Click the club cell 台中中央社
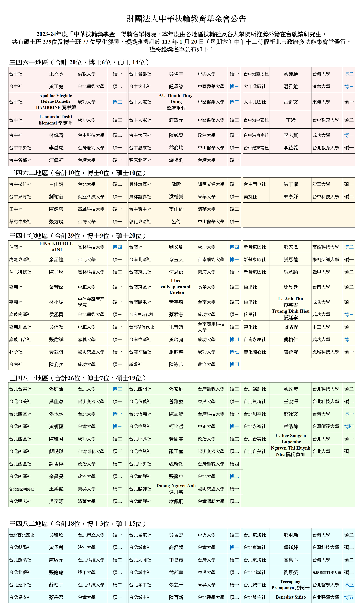Viewport: 364px width, 612px height. (x=22, y=148)
